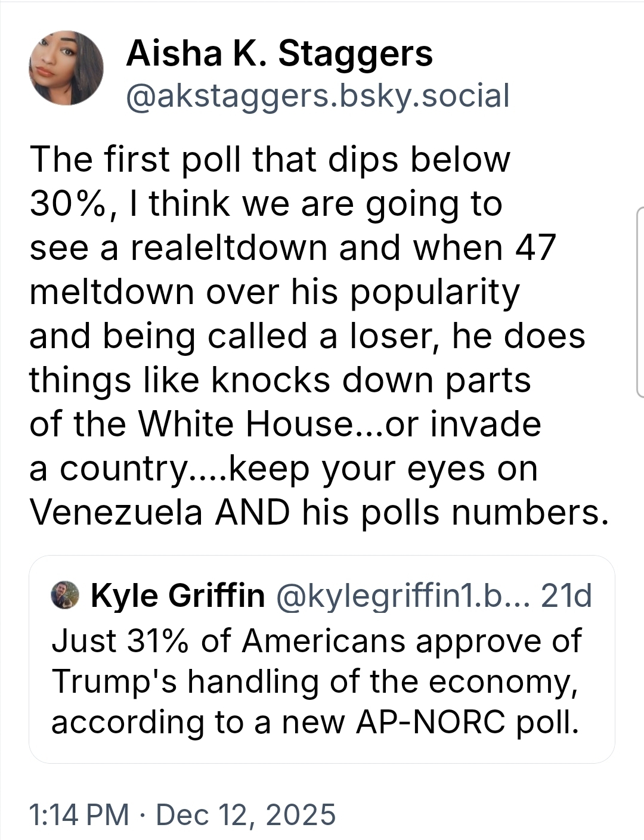Viewport: 644px width, 840px height.
Task: Click the 1:14 PM post time
Action: (x=79, y=814)
